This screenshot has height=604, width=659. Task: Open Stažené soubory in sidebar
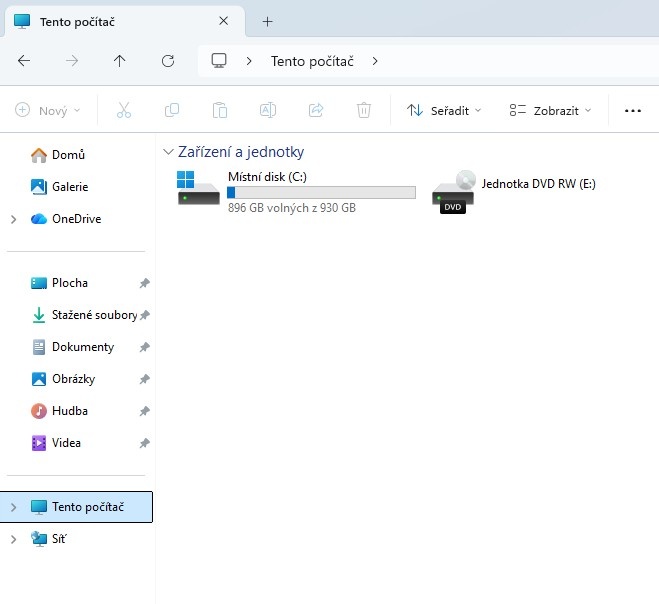(x=93, y=315)
